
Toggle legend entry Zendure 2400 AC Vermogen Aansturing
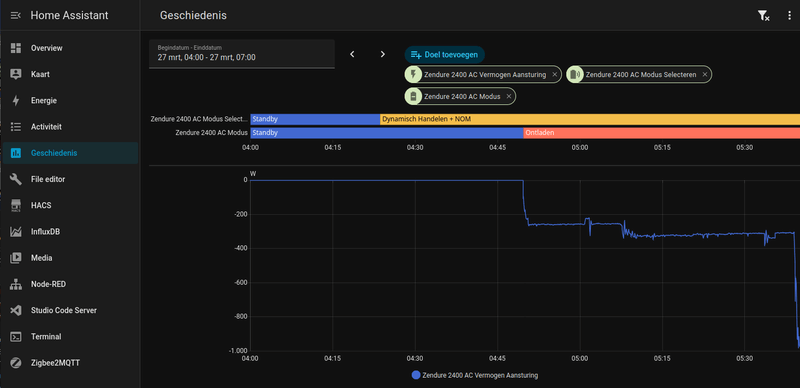click(474, 375)
